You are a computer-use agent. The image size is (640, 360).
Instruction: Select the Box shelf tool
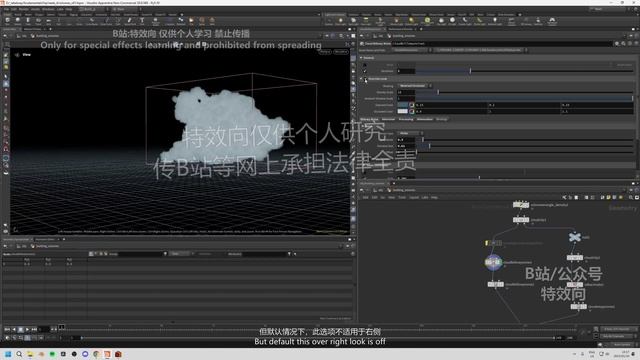[7, 20]
